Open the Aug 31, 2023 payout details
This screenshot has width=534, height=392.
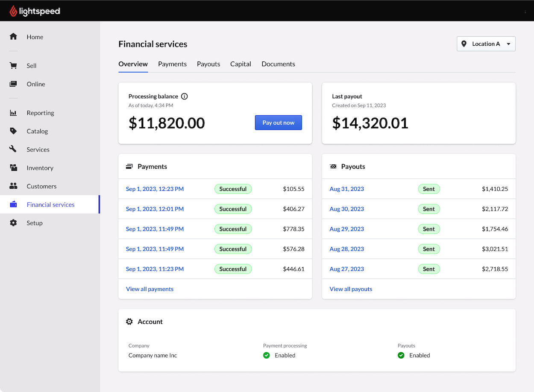coord(346,188)
